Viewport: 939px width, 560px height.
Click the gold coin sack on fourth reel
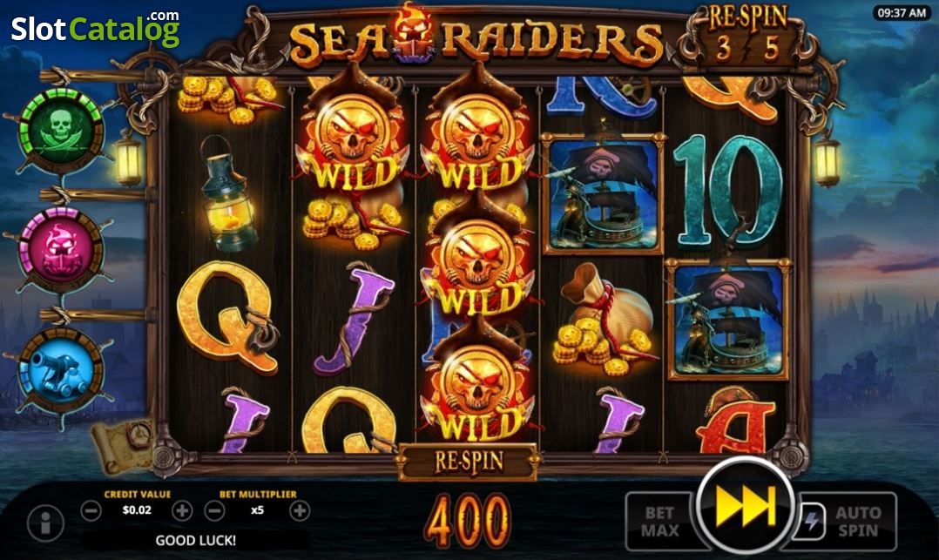[603, 321]
